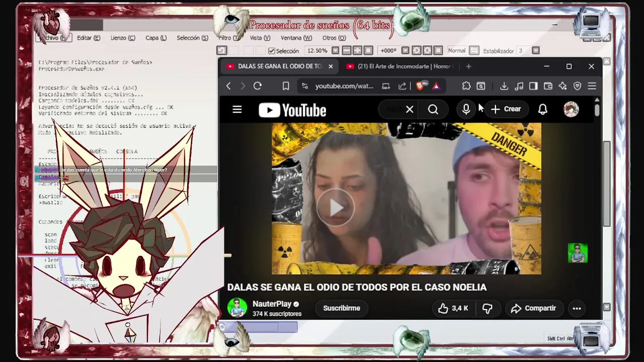The image size is (644, 362).
Task: Click the undo arrow icon in paint toolbar
Action: click(x=222, y=51)
